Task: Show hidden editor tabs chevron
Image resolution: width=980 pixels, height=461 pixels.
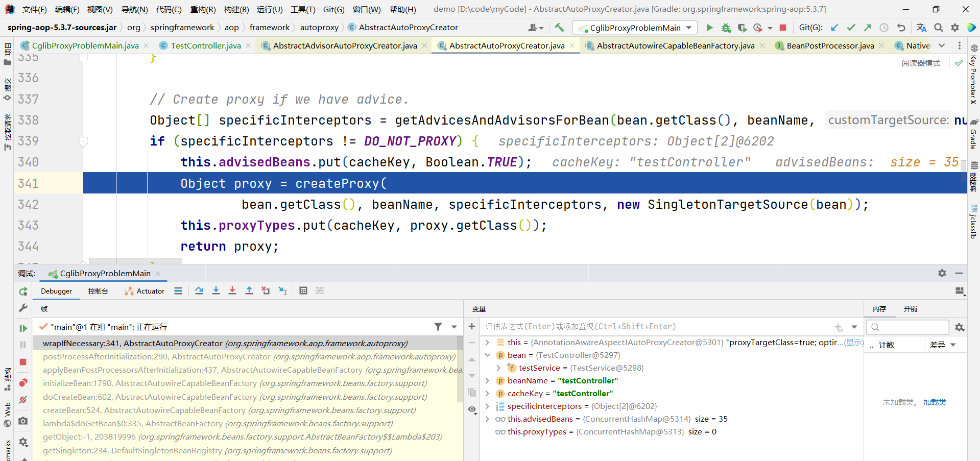Action: point(942,45)
